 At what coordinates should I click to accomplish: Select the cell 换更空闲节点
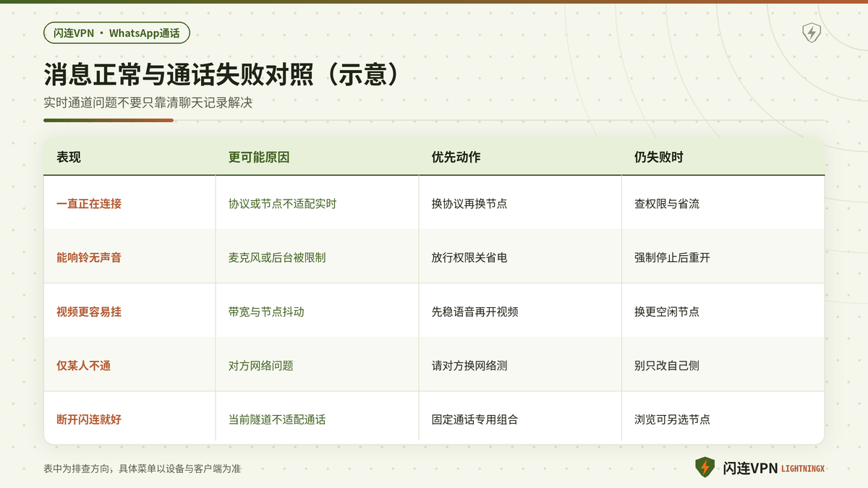(x=723, y=311)
